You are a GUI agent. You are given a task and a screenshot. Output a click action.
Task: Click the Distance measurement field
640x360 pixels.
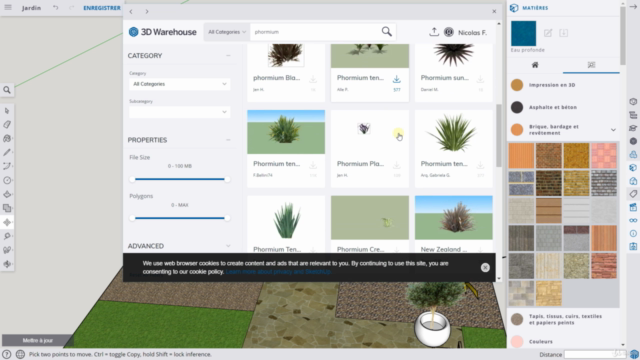[595, 354]
